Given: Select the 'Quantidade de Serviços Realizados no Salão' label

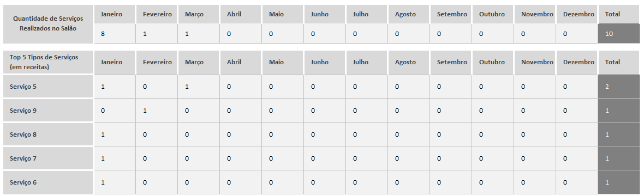Looking at the screenshot, I should [x=47, y=24].
